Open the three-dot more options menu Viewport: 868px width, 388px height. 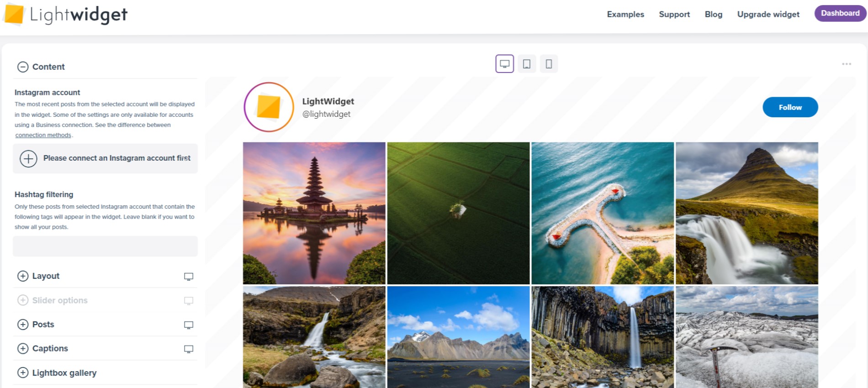coord(846,64)
